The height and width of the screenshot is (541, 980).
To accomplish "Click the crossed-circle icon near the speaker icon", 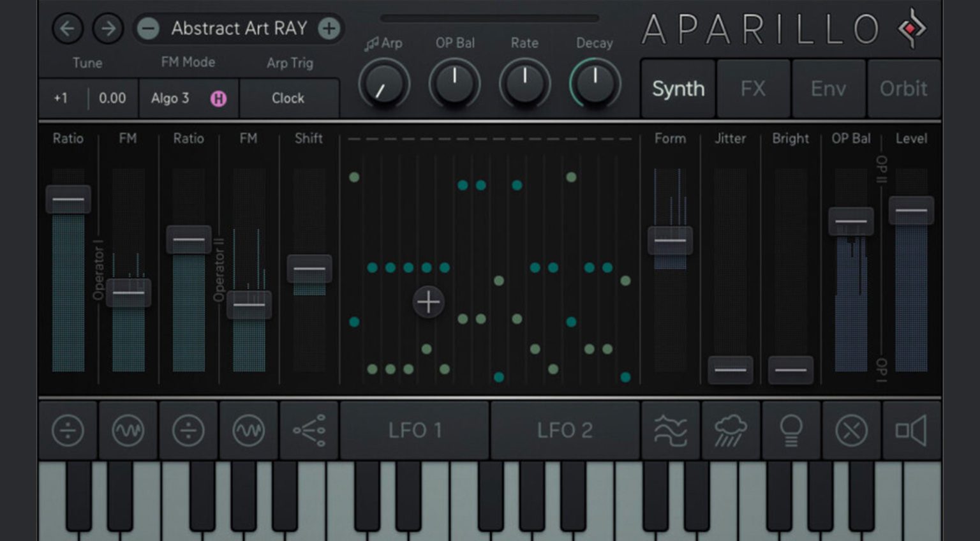I will (851, 431).
